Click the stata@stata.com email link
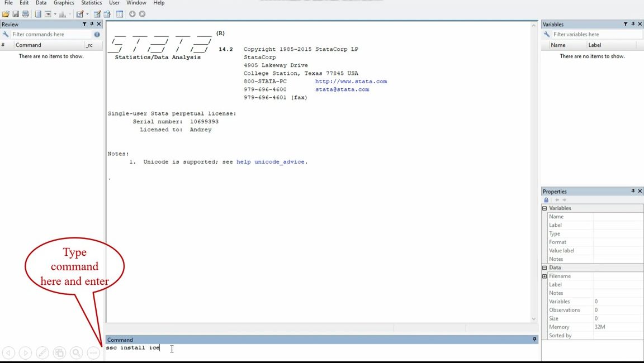This screenshot has width=644, height=363. [342, 89]
